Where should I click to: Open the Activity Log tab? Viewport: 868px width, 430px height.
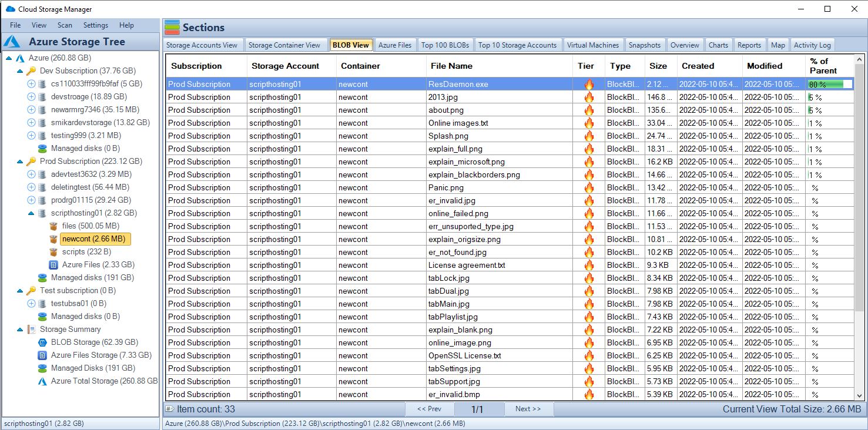pos(812,45)
